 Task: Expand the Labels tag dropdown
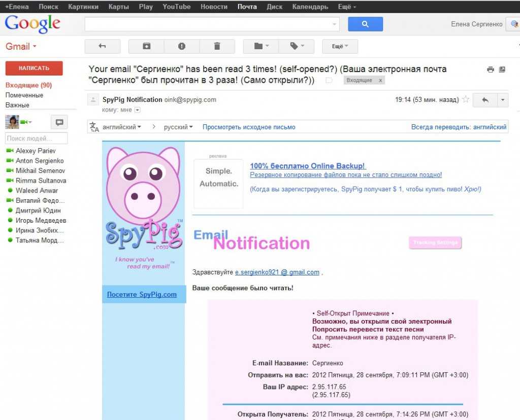click(x=297, y=46)
